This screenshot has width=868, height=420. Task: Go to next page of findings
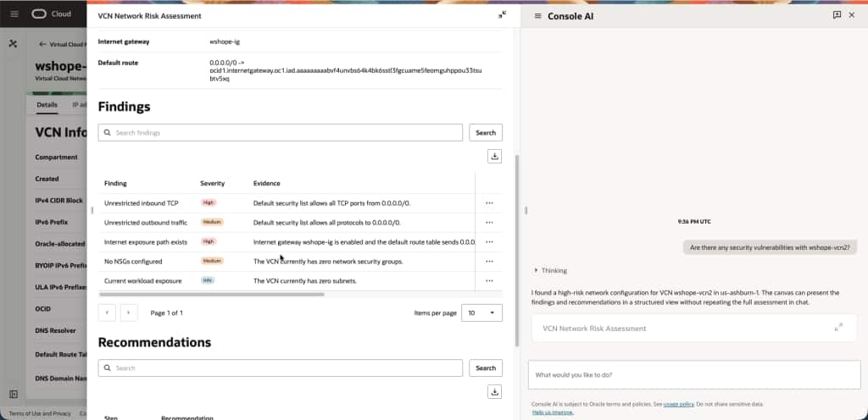[x=129, y=312]
